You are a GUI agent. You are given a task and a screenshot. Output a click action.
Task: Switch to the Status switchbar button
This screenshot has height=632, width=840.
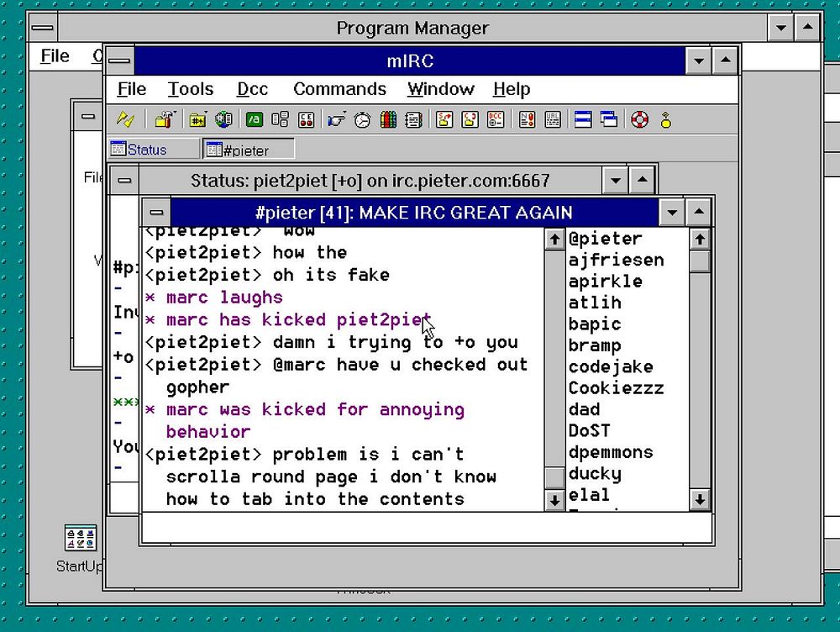[x=154, y=149]
